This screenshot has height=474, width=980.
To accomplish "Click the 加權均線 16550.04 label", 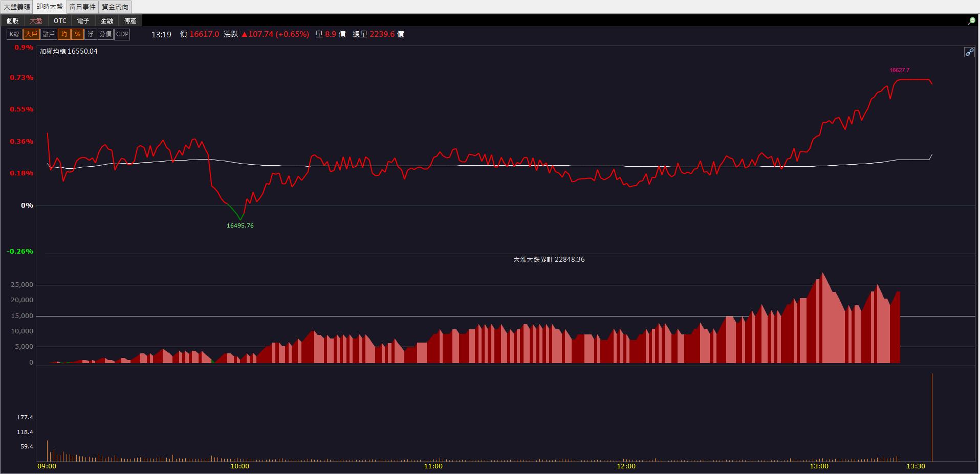I will 69,52.
